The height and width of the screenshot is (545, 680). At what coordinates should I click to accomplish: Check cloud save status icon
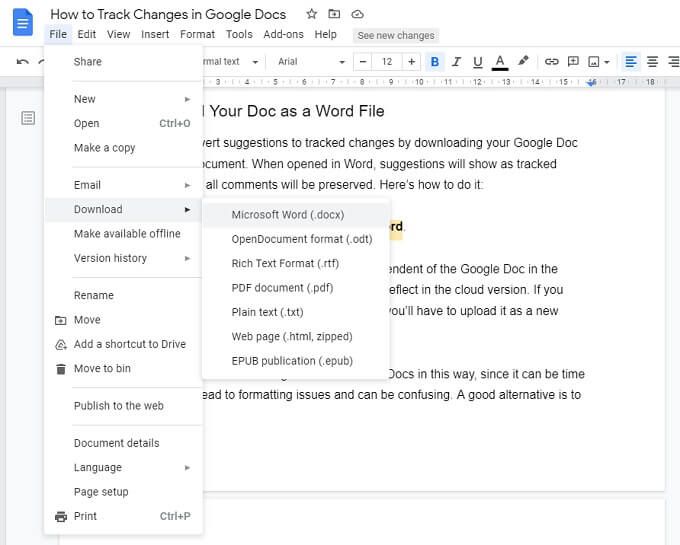(357, 14)
